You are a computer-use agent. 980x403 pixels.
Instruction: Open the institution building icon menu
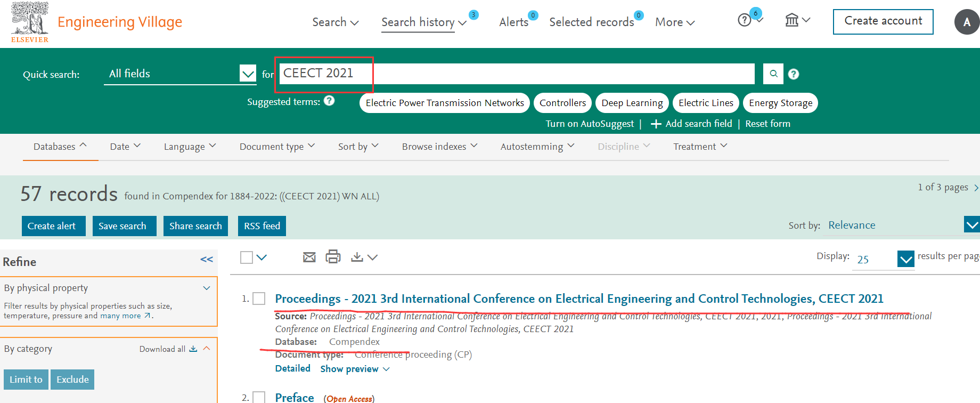(x=792, y=20)
